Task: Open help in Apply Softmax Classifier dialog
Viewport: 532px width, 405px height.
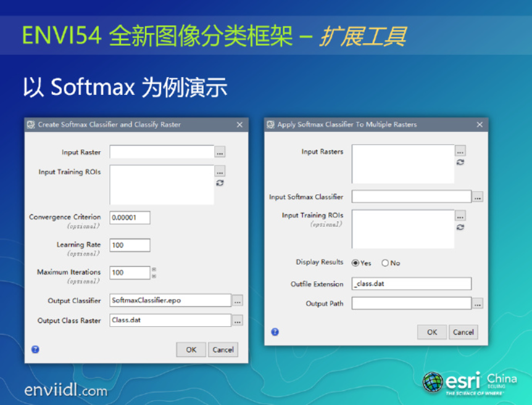Action: click(x=275, y=332)
